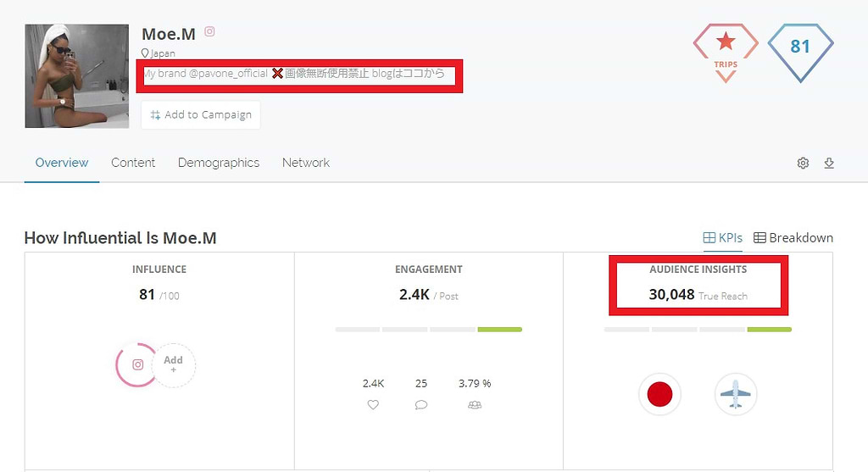868x472 pixels.
Task: Open the settings gear icon
Action: [804, 164]
